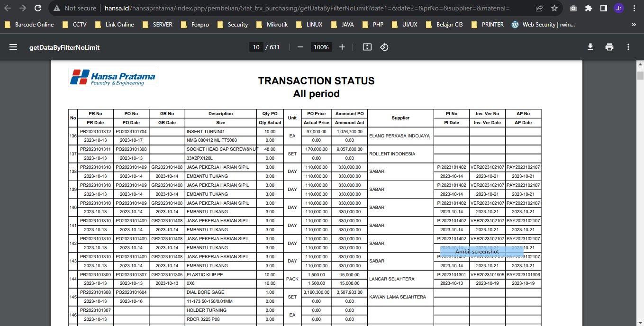Print the transaction status report
Image resolution: width=644 pixels, height=326 pixels.
[x=609, y=47]
